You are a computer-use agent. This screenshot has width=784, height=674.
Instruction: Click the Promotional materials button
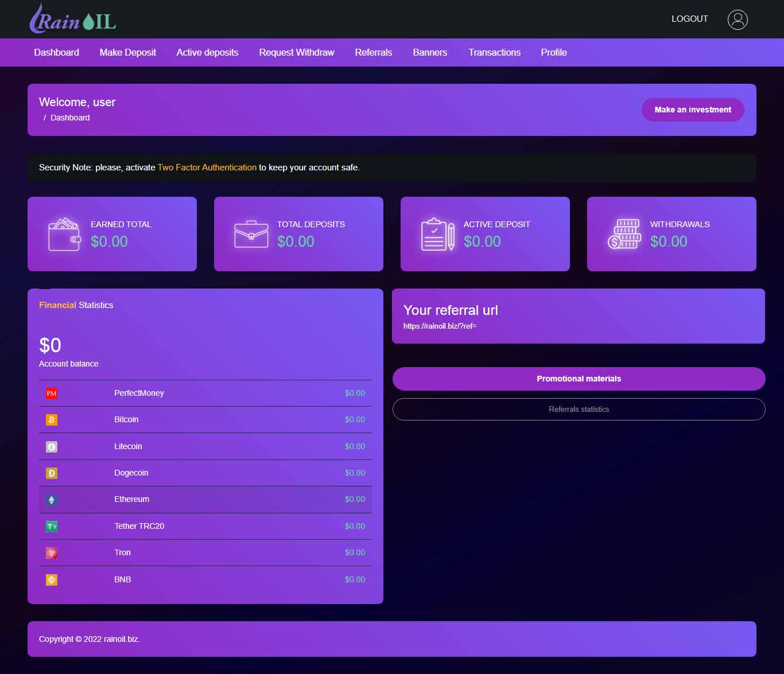[579, 379]
